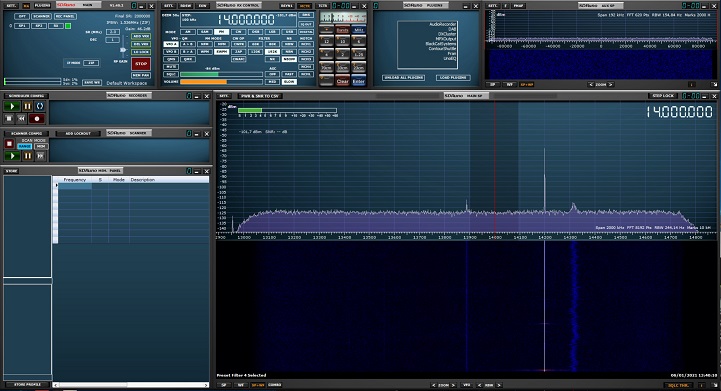Click the Clear keypad button
This screenshot has height=391, width=721.
342,81
